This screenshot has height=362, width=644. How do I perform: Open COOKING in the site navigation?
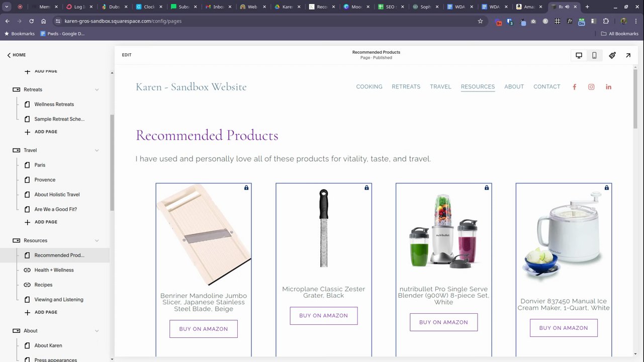point(369,86)
